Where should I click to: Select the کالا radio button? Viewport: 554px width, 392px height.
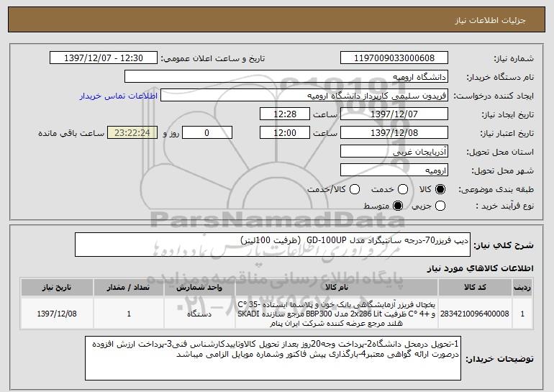[x=440, y=189]
